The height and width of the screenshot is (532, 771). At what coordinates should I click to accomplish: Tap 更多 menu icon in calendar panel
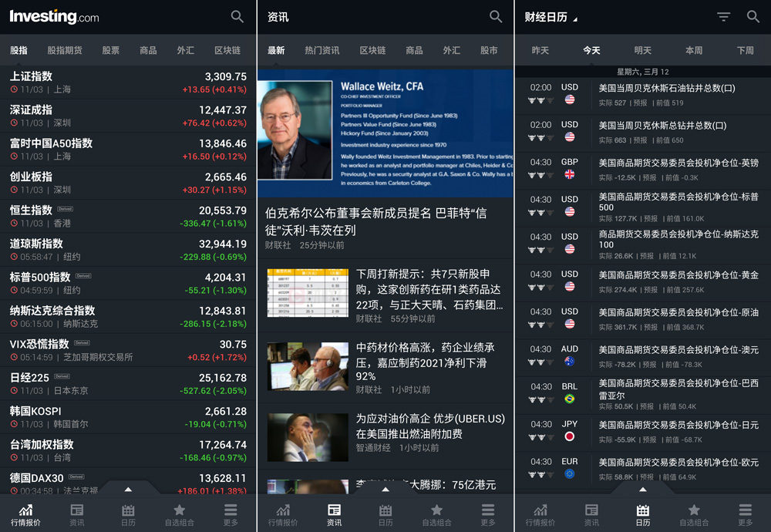[x=746, y=514]
